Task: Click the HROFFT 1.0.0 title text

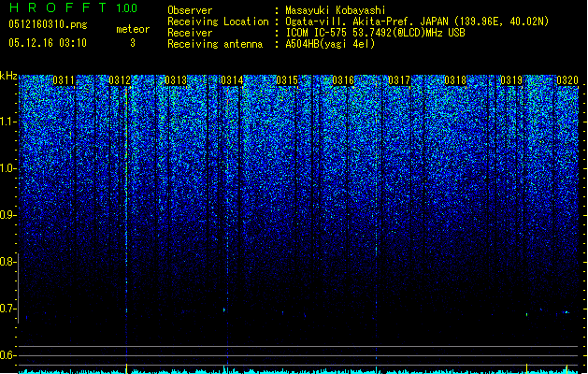Action: 73,7
